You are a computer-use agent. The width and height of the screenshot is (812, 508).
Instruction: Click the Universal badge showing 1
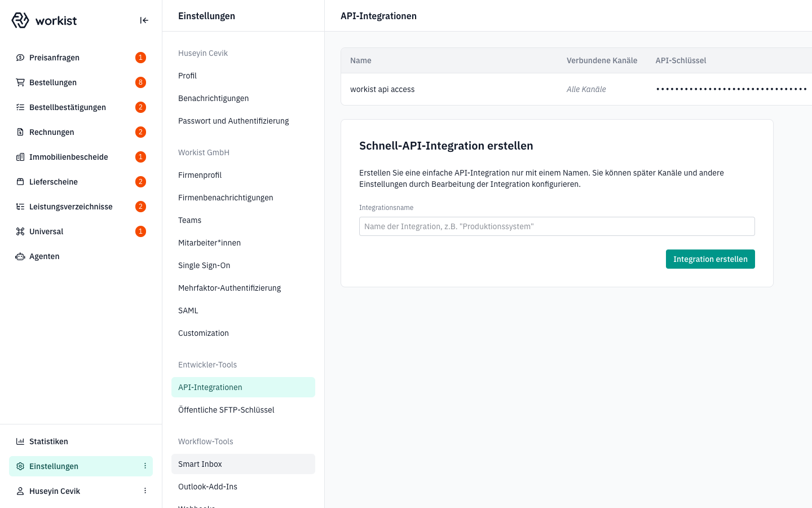140,231
